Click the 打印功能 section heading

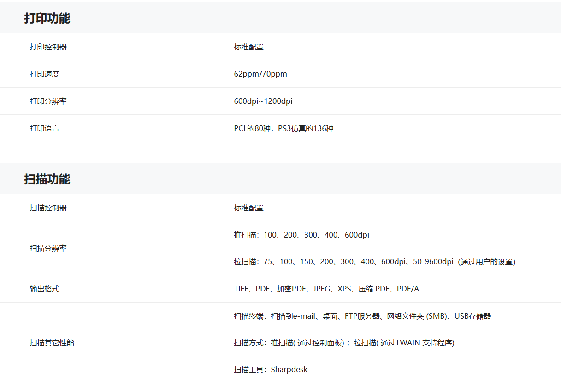(x=47, y=18)
